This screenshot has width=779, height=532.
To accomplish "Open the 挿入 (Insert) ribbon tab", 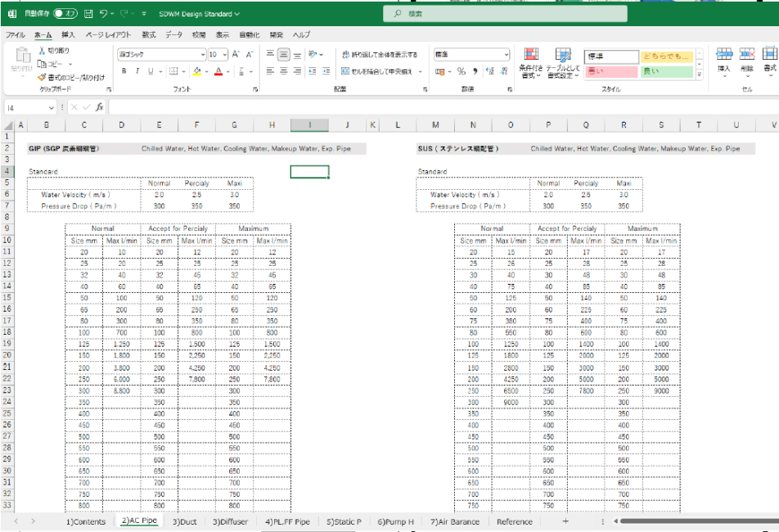I will (68, 35).
